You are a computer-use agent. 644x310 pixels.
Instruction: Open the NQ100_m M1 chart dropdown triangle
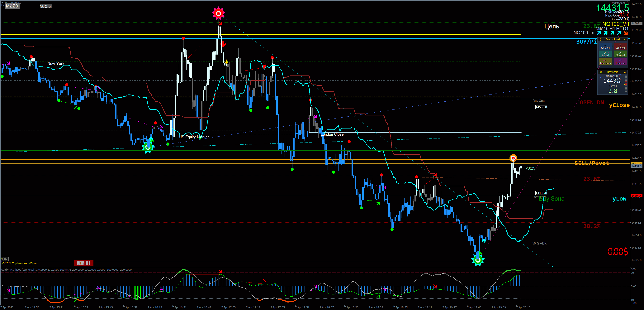(2, 2)
